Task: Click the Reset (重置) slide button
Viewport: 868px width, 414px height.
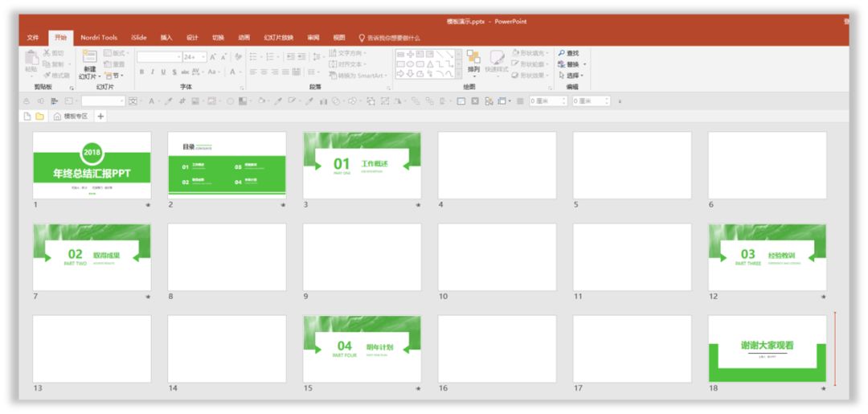Action: pos(115,64)
